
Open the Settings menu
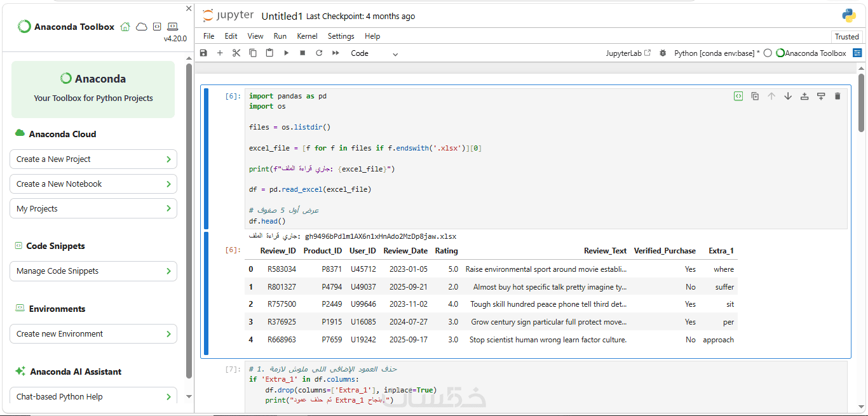tap(341, 36)
